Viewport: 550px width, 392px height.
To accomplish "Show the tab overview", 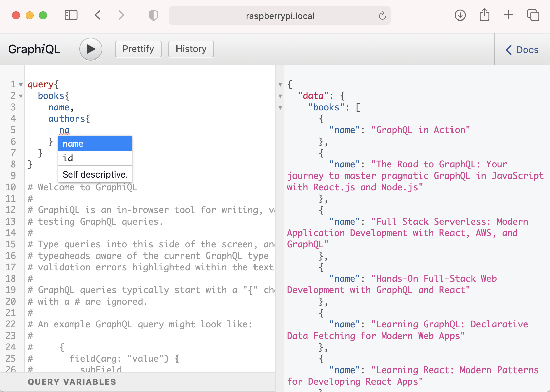I will click(x=533, y=15).
